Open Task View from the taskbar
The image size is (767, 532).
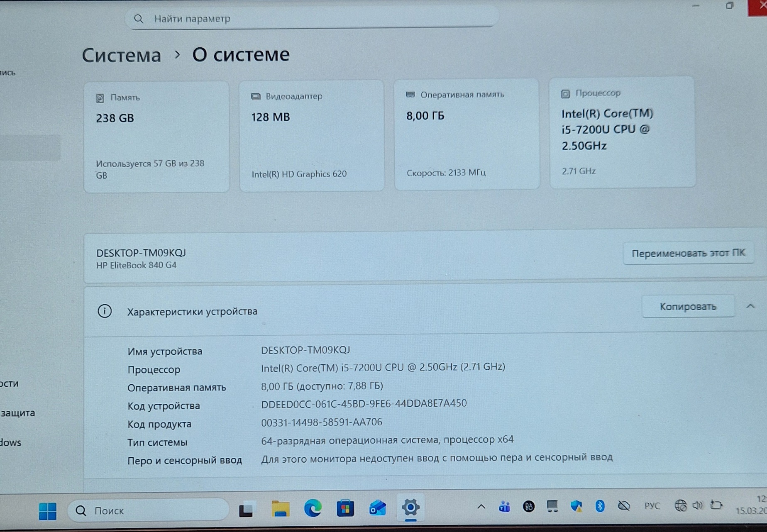click(246, 510)
